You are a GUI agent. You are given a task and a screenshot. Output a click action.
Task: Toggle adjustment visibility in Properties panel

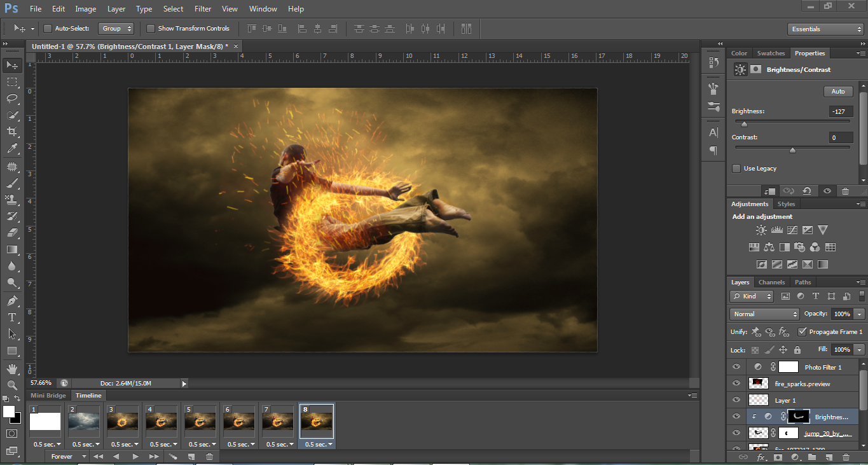pyautogui.click(x=827, y=191)
